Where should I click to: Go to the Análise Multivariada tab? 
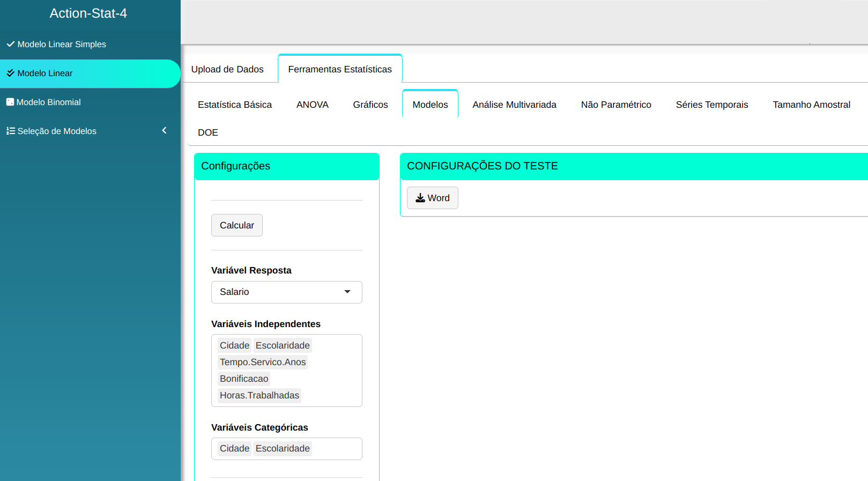[514, 105]
